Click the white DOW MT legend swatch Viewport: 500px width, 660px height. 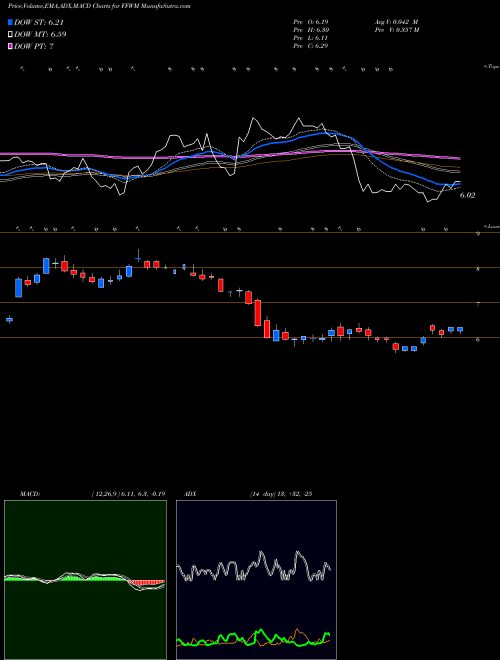(x=10, y=35)
